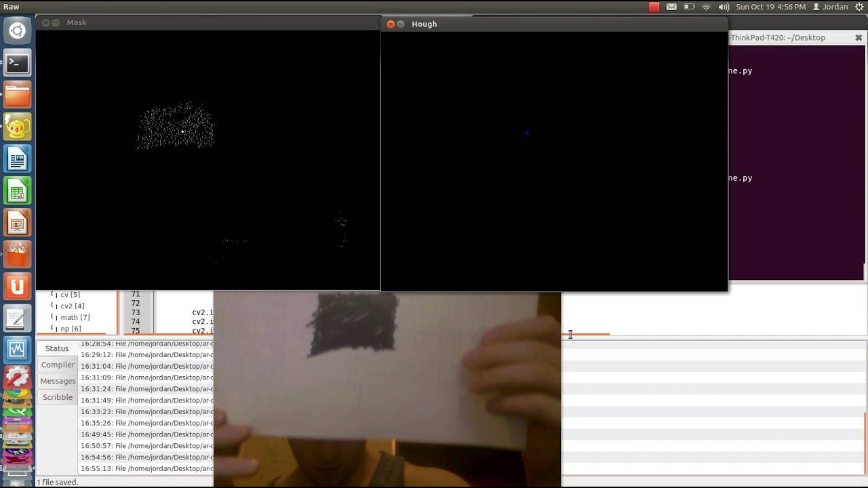Screen dimensions: 868x488
Task: Select the 16:54:56 status log entry
Action: 147,457
